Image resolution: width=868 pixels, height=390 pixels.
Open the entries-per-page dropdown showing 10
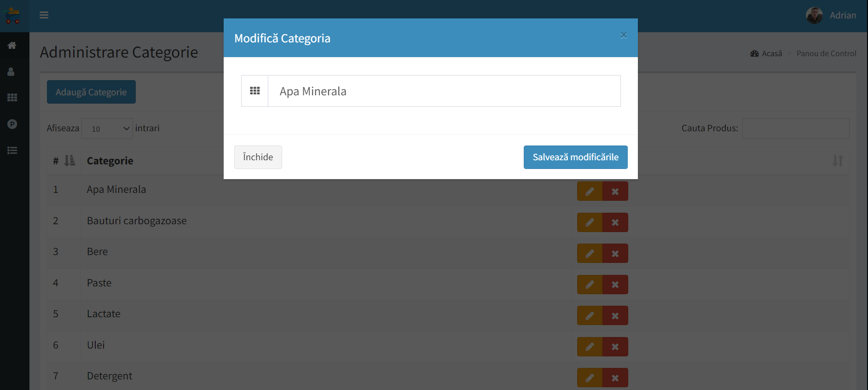(x=107, y=129)
